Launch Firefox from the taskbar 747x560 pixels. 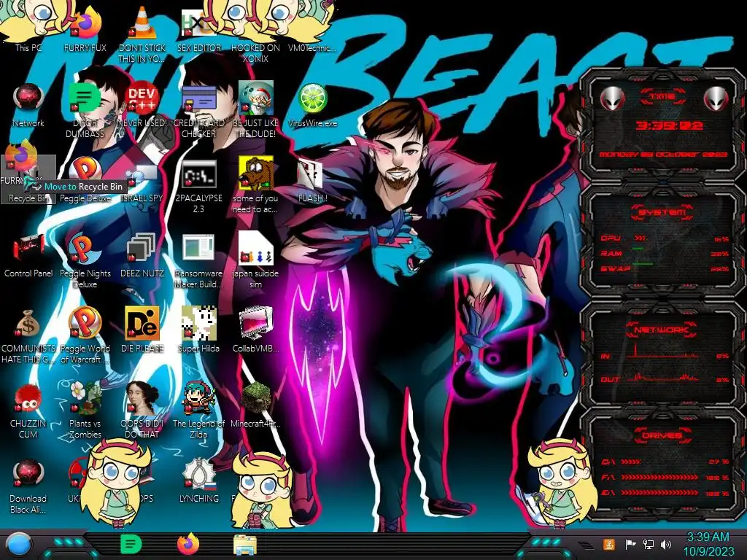pos(188,544)
